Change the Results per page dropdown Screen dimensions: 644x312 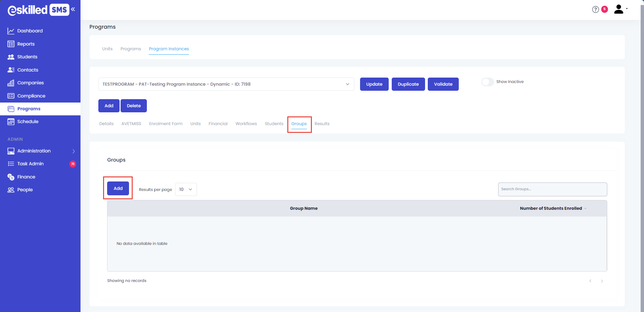click(x=186, y=190)
